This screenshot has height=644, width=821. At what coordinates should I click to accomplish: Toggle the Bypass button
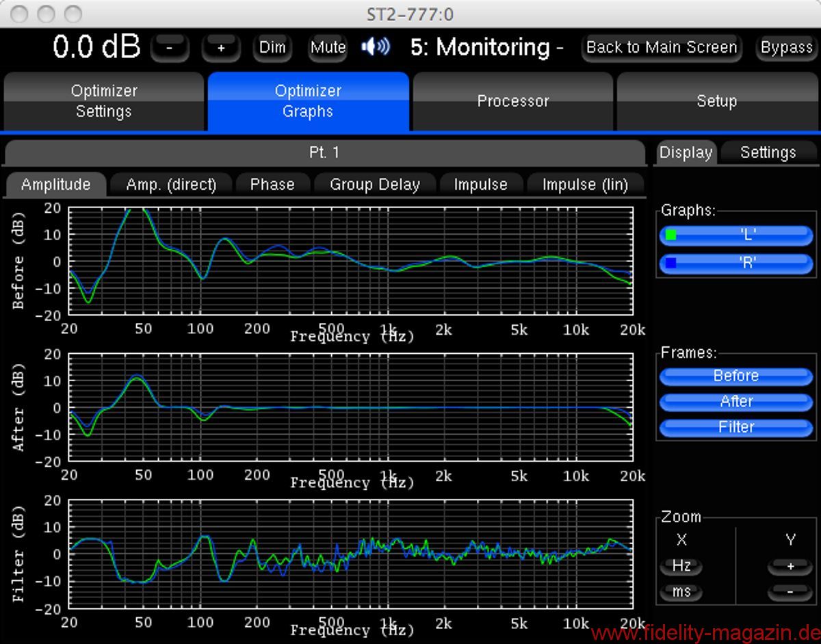click(x=786, y=48)
